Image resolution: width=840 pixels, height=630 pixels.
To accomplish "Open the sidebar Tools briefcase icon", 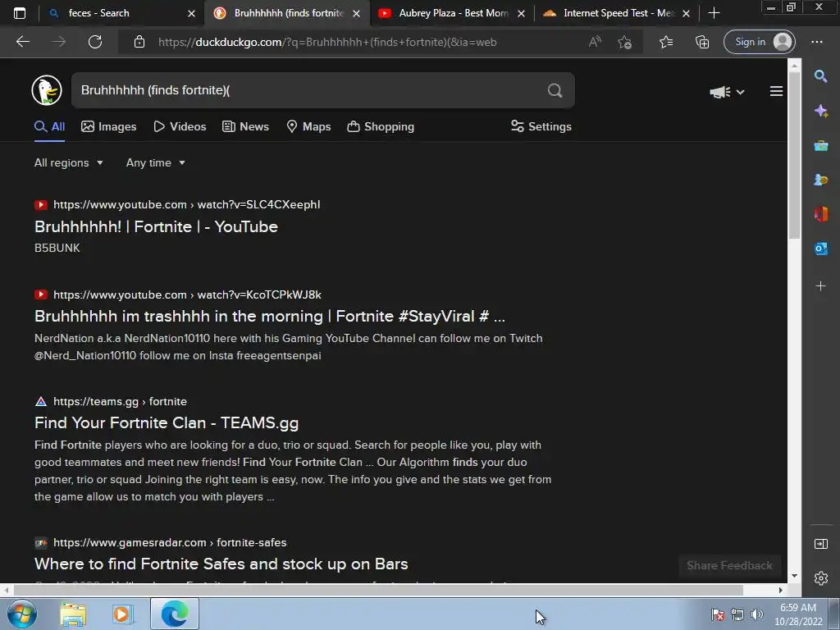I will (x=820, y=146).
